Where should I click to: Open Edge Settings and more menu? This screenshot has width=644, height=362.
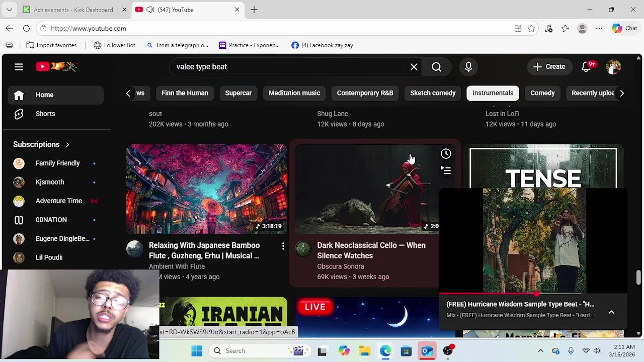pyautogui.click(x=599, y=29)
